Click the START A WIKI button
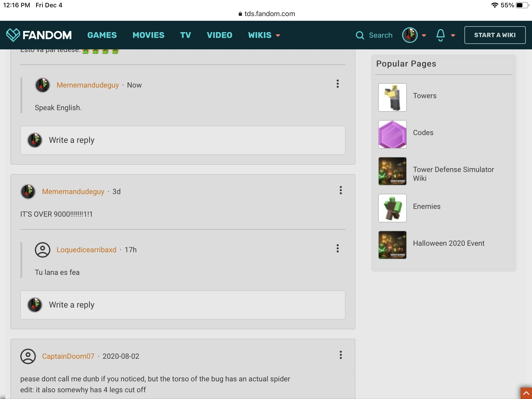The width and height of the screenshot is (532, 399). pyautogui.click(x=495, y=35)
